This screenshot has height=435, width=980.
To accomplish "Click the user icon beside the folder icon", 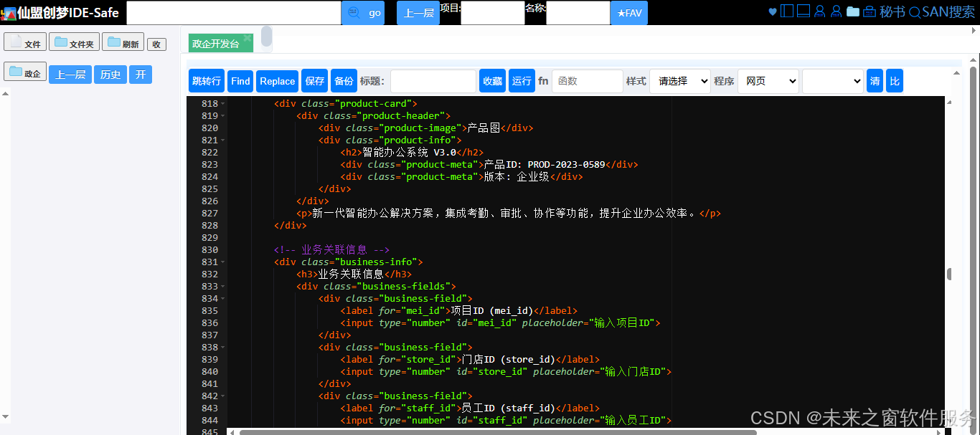I will pyautogui.click(x=836, y=11).
